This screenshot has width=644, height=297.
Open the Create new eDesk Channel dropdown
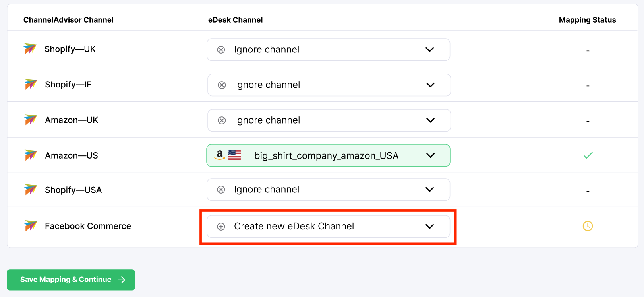coord(329,227)
